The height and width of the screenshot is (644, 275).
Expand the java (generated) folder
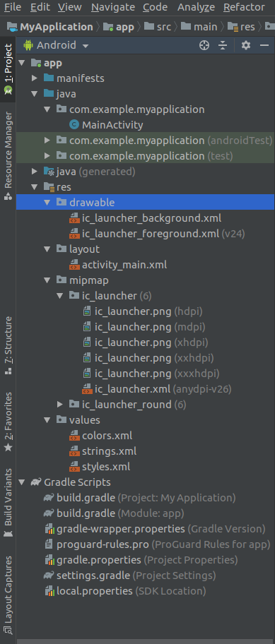(x=35, y=172)
